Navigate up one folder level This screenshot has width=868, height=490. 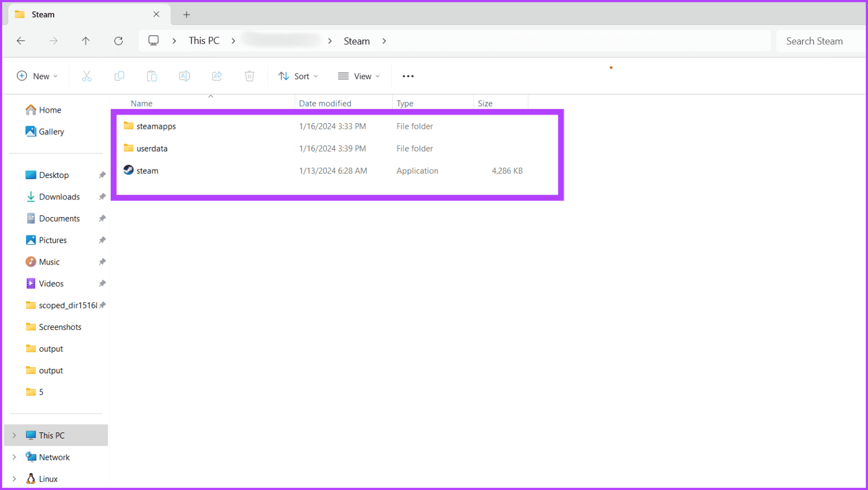pyautogui.click(x=85, y=41)
